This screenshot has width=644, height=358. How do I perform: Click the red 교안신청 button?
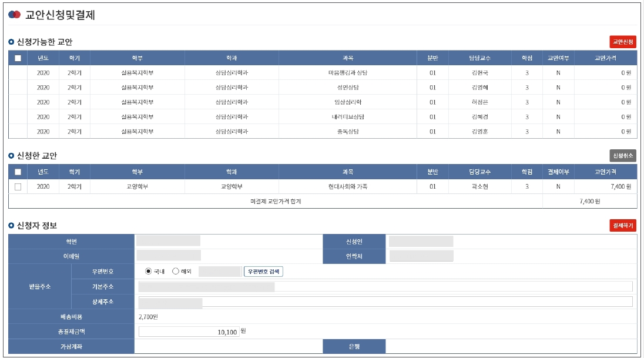point(623,42)
